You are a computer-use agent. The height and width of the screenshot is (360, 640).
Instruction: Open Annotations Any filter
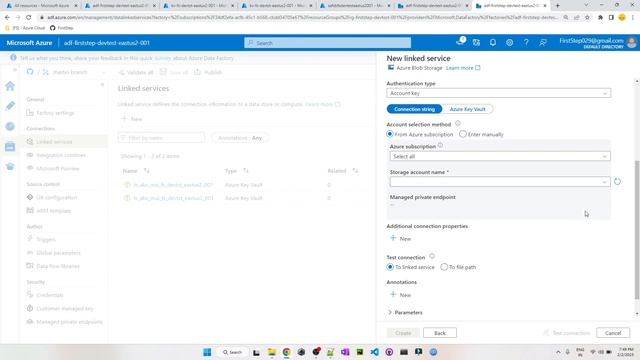pyautogui.click(x=240, y=138)
